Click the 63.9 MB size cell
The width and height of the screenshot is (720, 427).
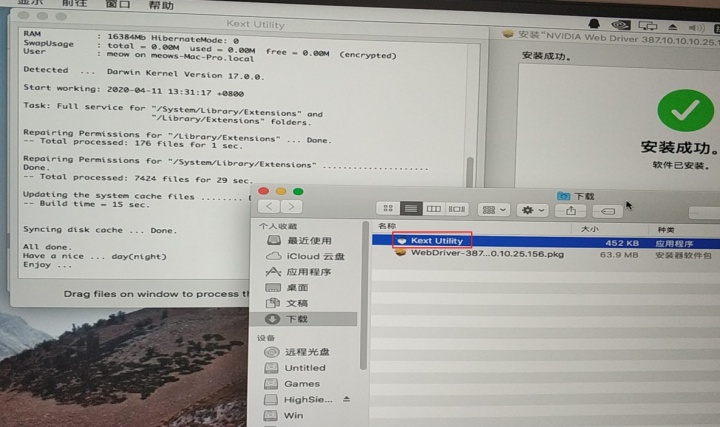coord(619,254)
